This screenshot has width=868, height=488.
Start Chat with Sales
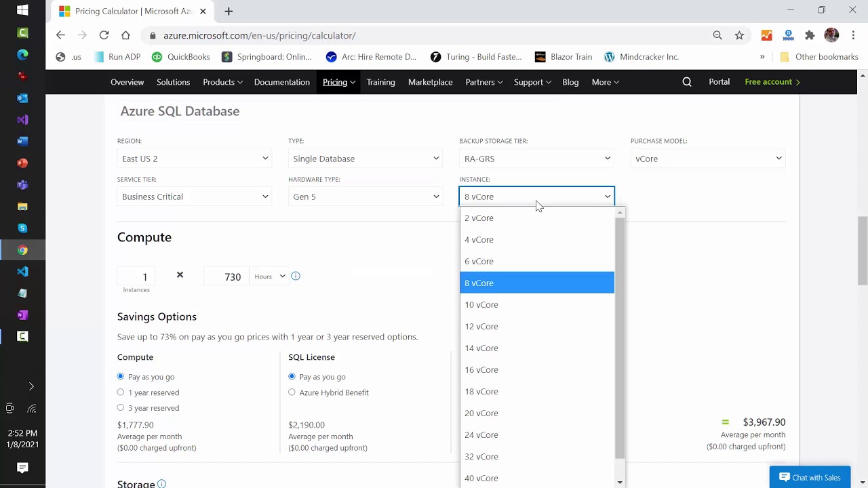(x=810, y=477)
